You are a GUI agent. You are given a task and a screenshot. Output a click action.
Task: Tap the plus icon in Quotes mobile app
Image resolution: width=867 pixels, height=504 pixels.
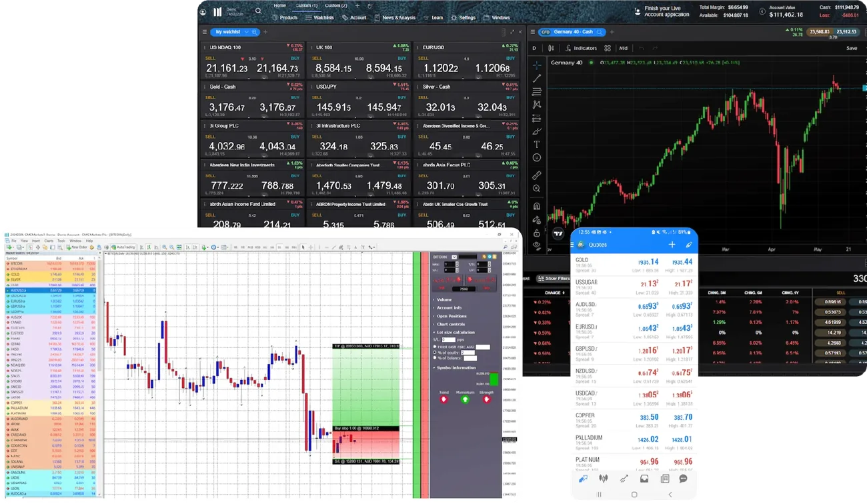[x=672, y=245]
